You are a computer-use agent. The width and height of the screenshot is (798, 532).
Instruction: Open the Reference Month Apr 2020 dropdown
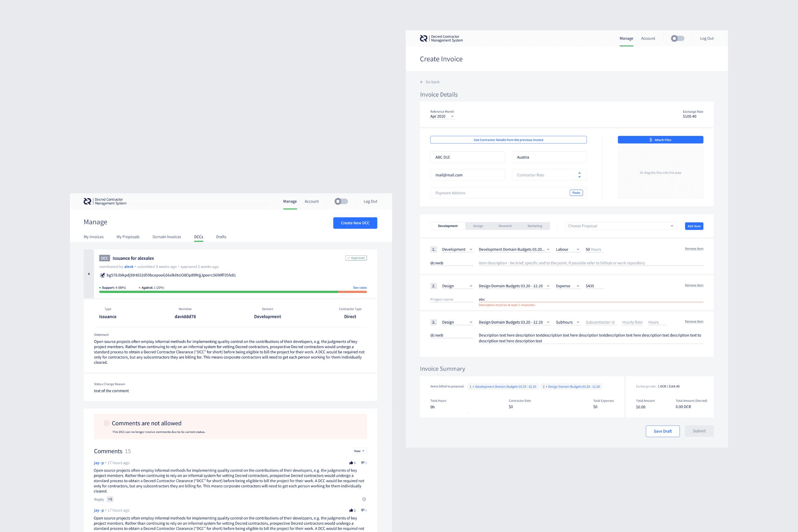click(x=442, y=116)
